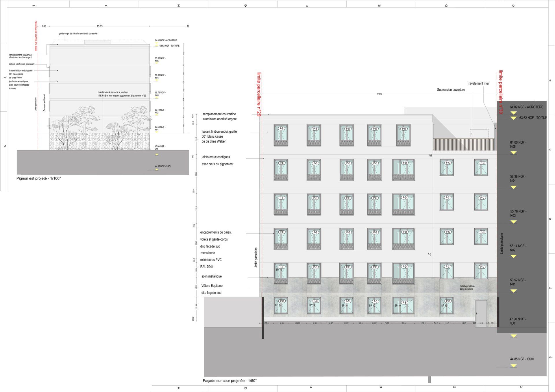Click the P-B window tag on the ground floor
This screenshot has height=392, width=555.
coord(404,303)
